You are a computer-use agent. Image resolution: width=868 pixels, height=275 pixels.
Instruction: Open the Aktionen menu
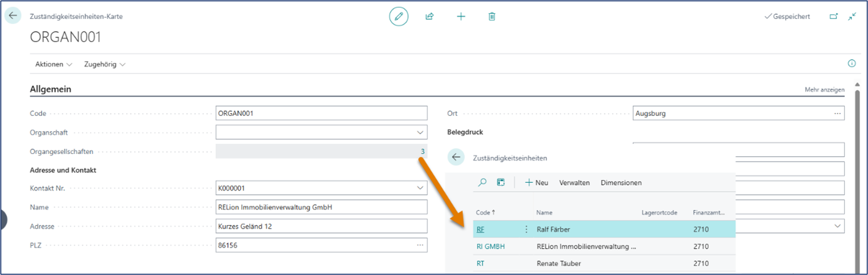pos(53,64)
